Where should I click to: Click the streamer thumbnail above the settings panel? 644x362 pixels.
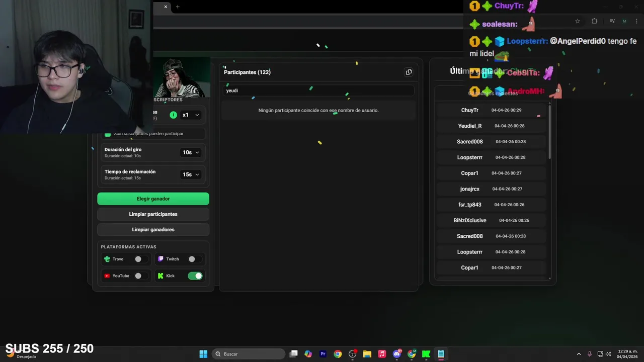182,77
